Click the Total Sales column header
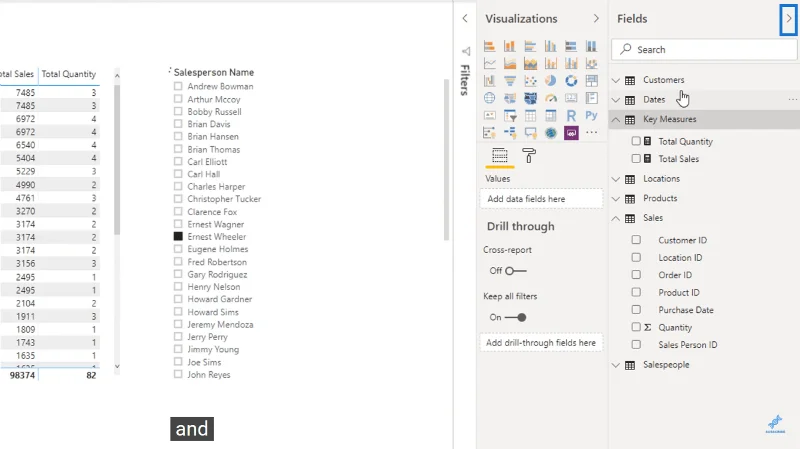Image resolution: width=800 pixels, height=449 pixels. pyautogui.click(x=17, y=74)
